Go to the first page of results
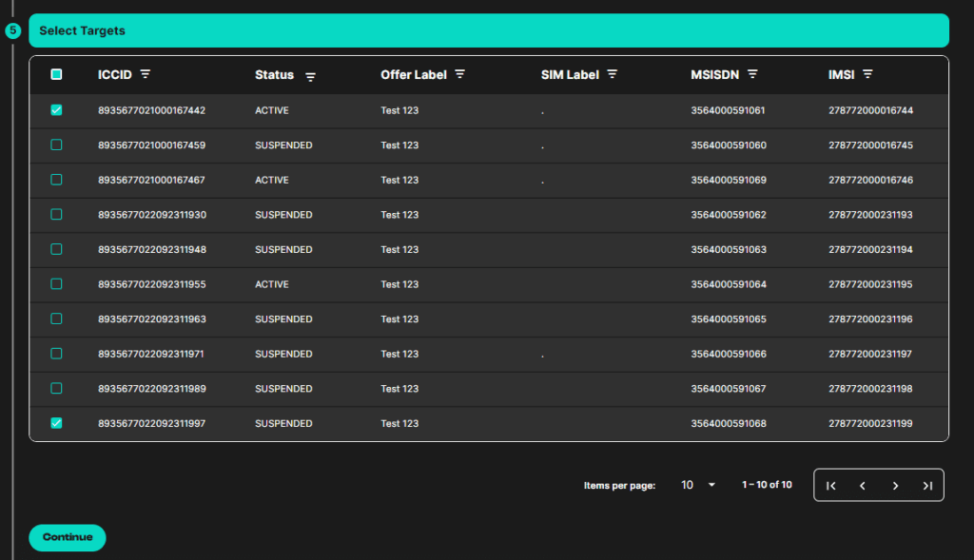The height and width of the screenshot is (560, 974). (x=831, y=485)
